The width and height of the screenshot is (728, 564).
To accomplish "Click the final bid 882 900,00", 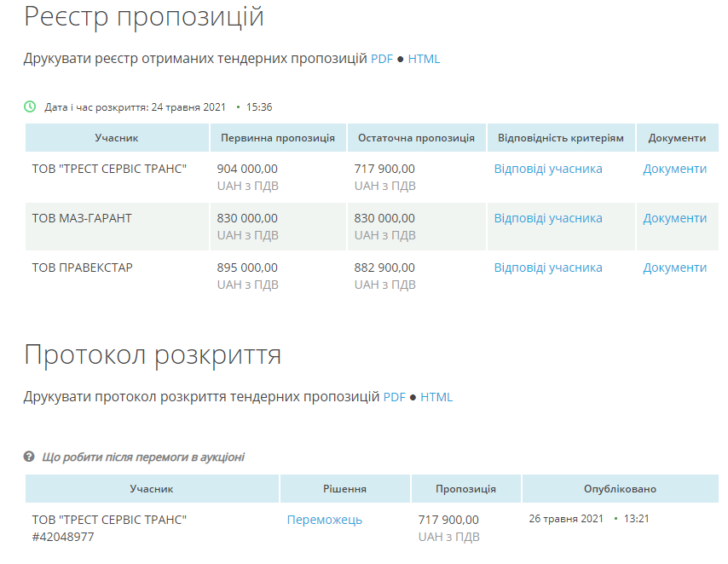I will (x=384, y=268).
